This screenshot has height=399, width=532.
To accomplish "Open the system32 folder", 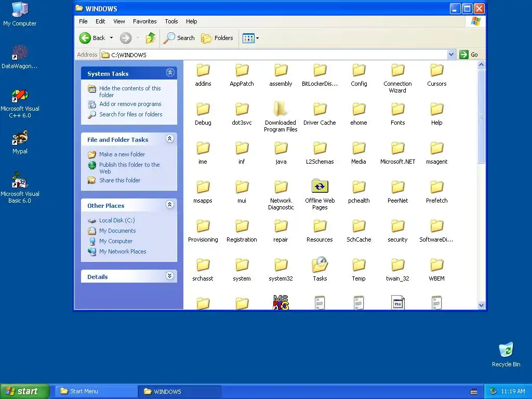I will 281,270.
